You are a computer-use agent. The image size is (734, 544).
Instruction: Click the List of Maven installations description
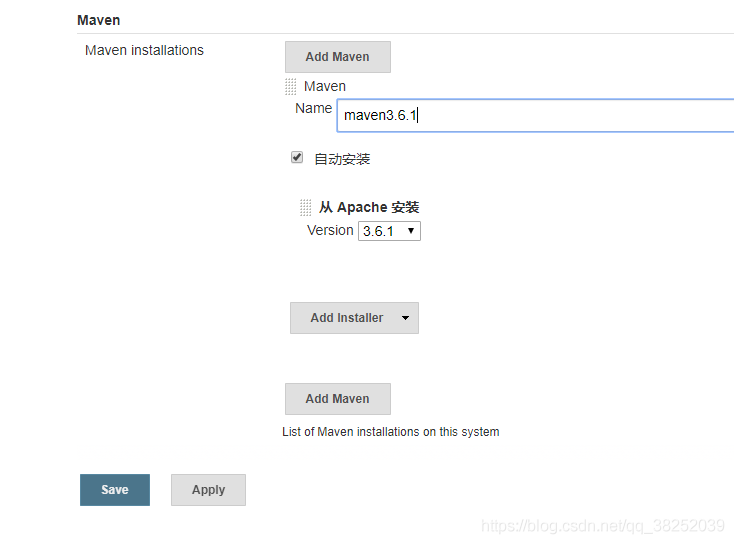click(391, 432)
